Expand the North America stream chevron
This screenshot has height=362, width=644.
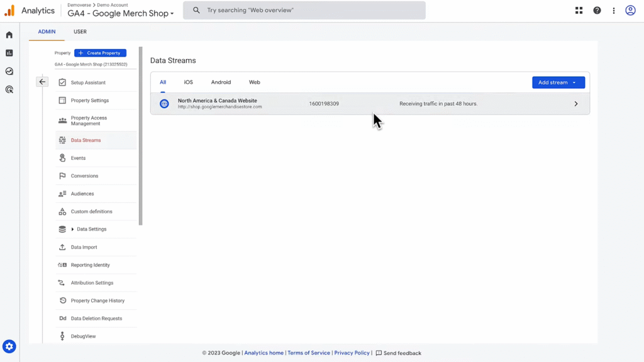point(576,104)
